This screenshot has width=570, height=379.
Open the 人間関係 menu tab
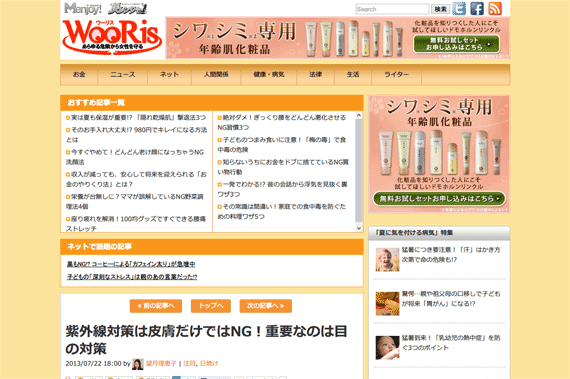click(216, 74)
